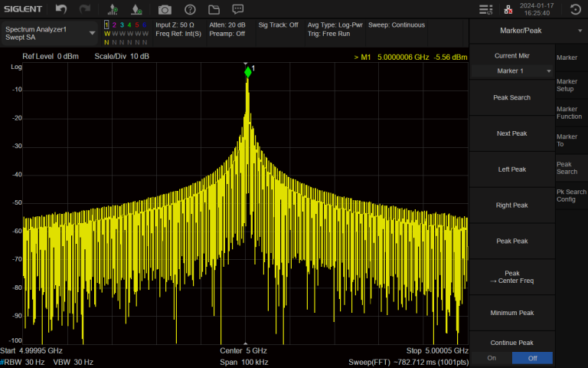Set Continue Peak to On
588x368 pixels.
[491, 358]
